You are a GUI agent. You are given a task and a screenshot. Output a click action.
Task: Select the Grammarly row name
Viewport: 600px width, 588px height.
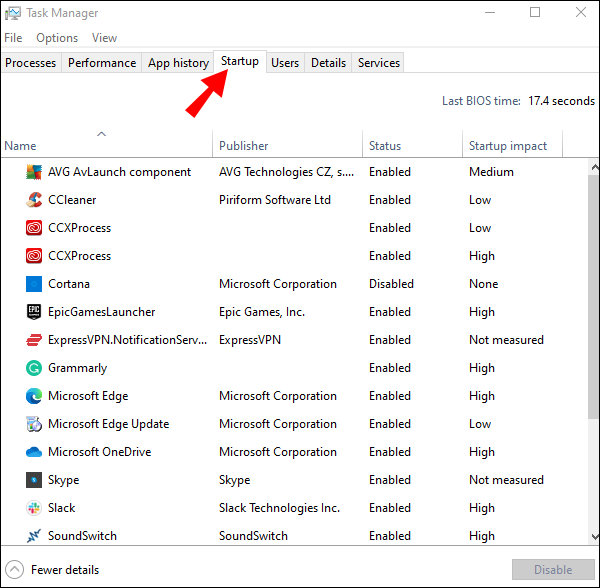coord(77,368)
